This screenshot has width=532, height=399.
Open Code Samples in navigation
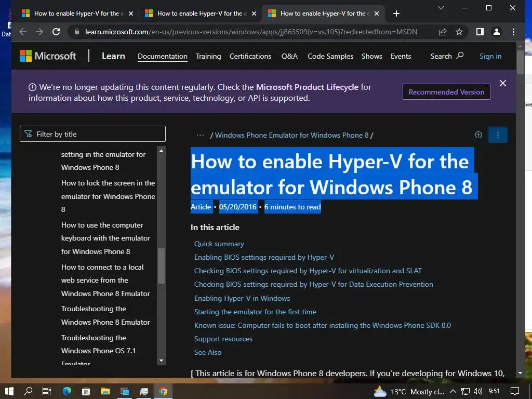[330, 56]
